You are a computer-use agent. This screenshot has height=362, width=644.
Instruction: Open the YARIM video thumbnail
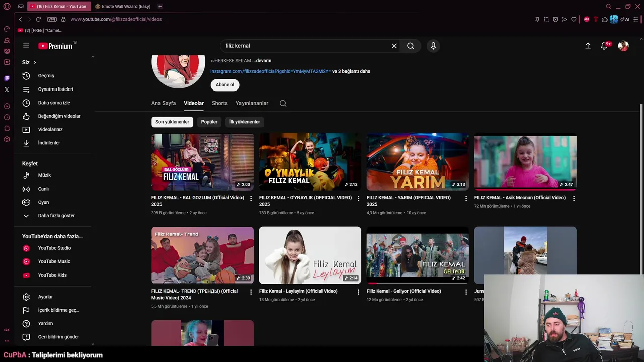(x=418, y=161)
